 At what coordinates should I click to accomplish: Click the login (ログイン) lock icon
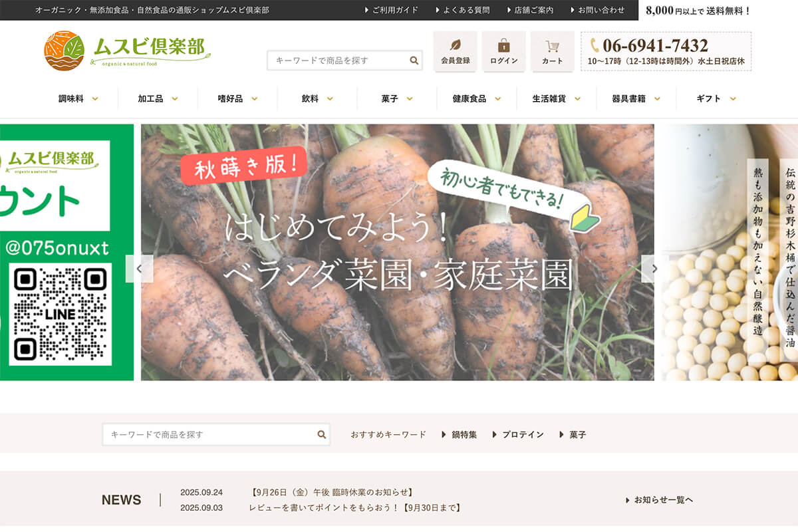[x=504, y=47]
